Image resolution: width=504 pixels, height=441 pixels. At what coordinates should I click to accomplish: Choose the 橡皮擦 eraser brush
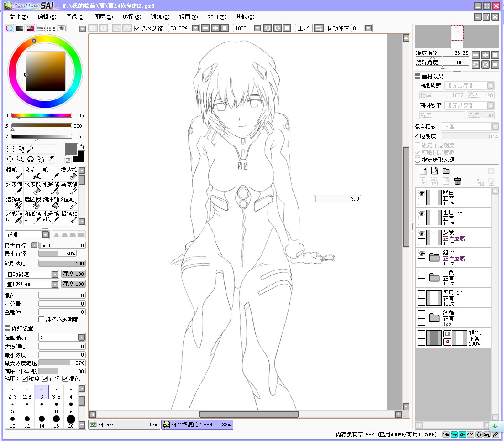coord(69,173)
